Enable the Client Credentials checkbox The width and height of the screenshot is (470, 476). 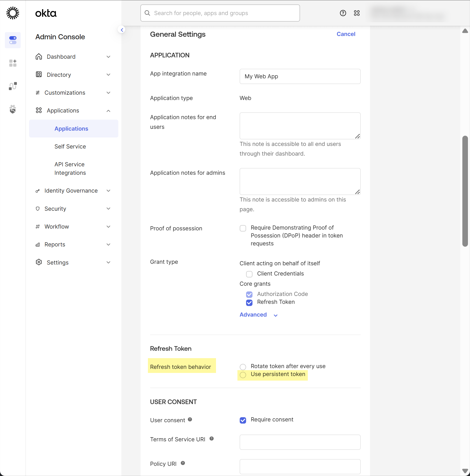coord(249,274)
